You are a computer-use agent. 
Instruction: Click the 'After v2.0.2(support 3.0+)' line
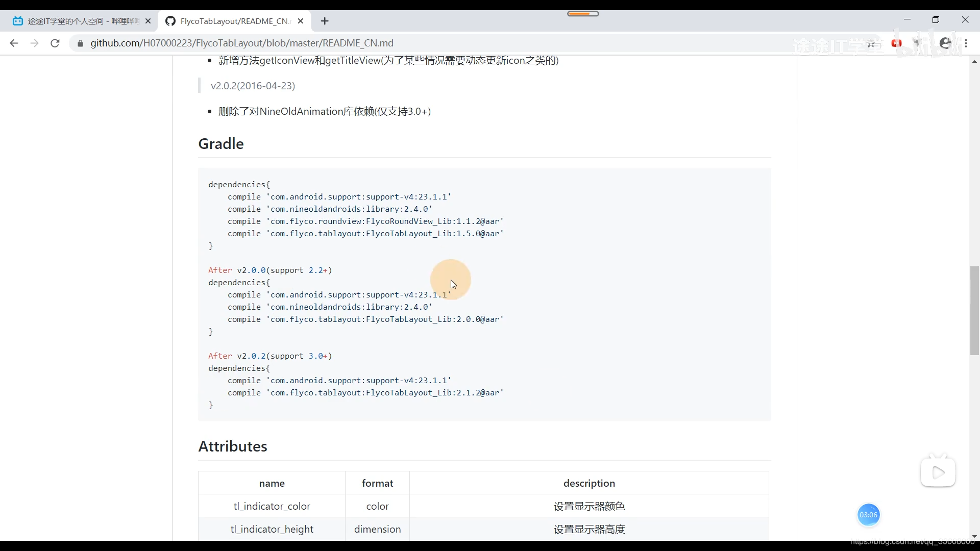270,356
